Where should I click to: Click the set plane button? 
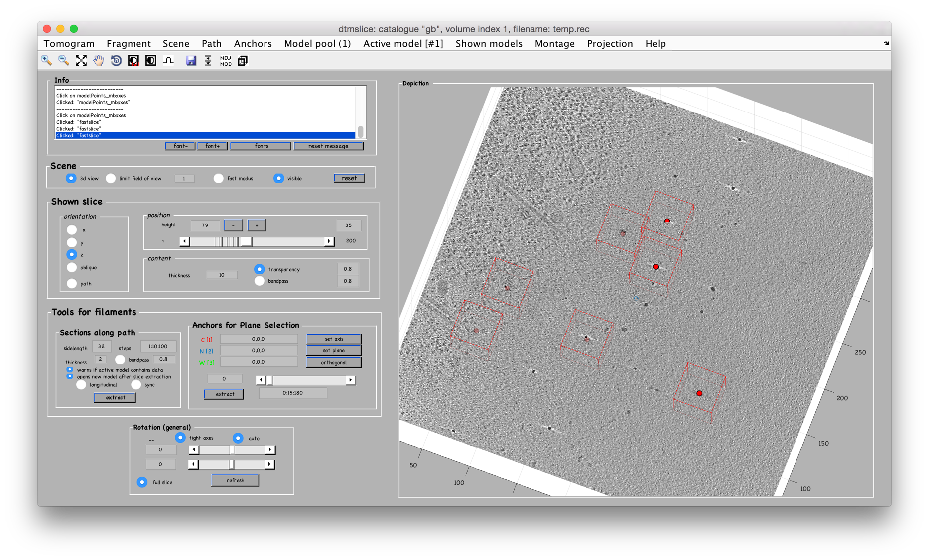334,350
